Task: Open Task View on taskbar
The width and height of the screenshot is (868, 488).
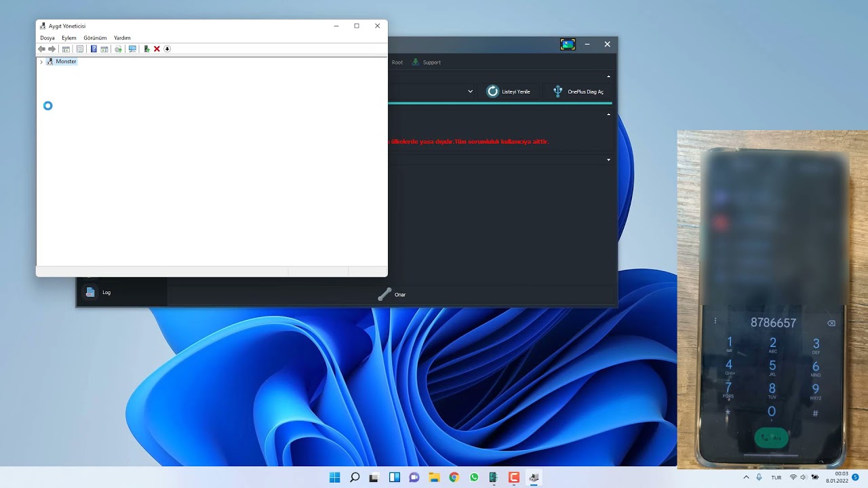Action: click(374, 477)
